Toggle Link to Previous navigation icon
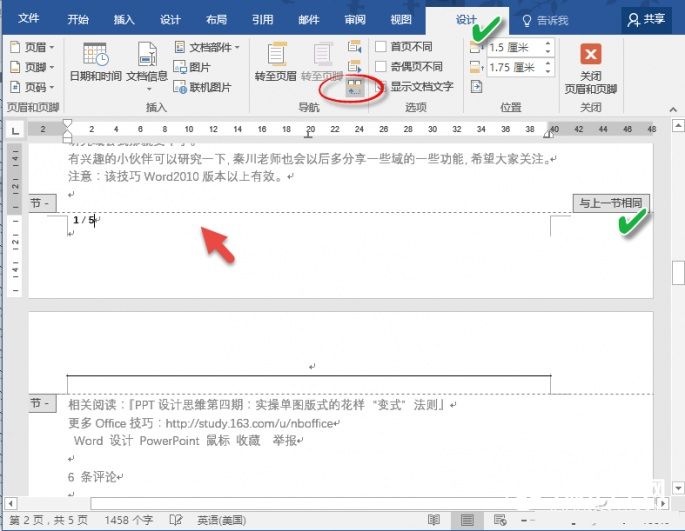The width and height of the screenshot is (685, 531). (354, 87)
